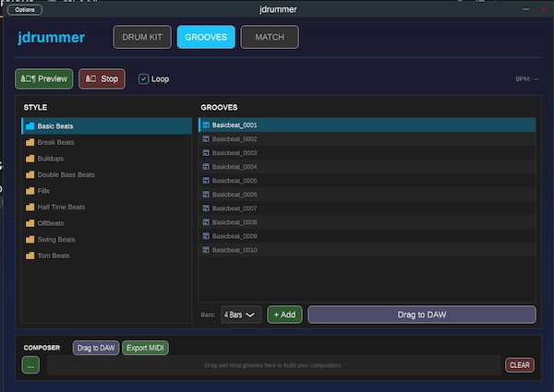Image resolution: width=554 pixels, height=392 pixels.
Task: Choose groove Basicbeat_0004
Action: pos(367,167)
